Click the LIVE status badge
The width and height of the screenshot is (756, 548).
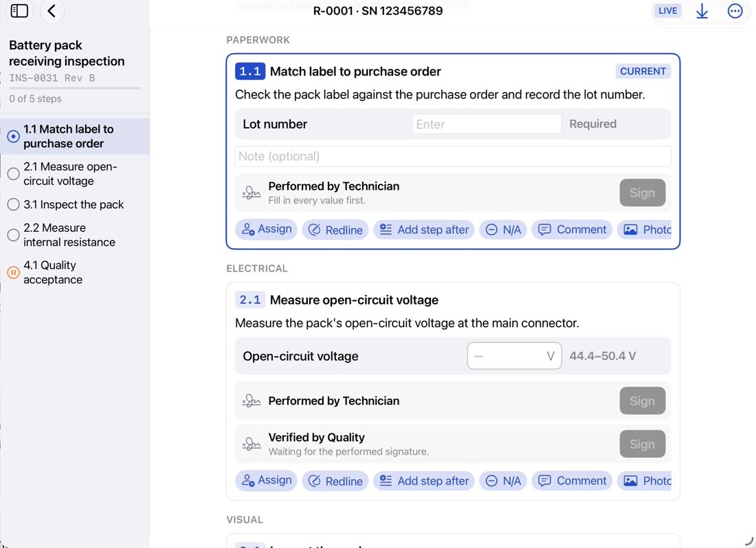668,10
